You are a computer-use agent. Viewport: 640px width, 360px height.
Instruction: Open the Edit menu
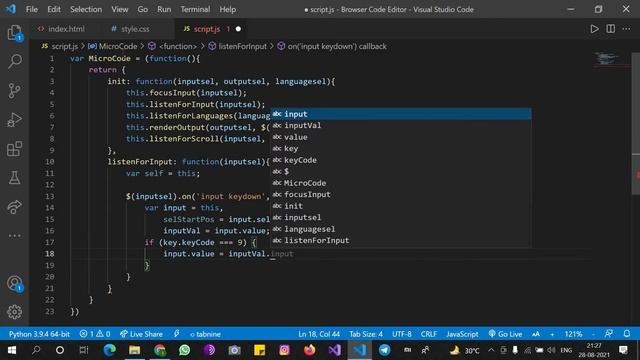(x=53, y=9)
